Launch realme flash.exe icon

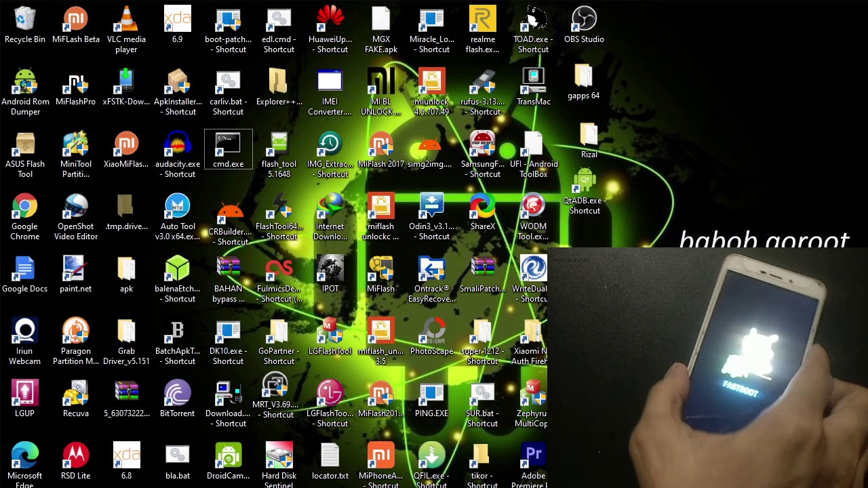point(482,20)
